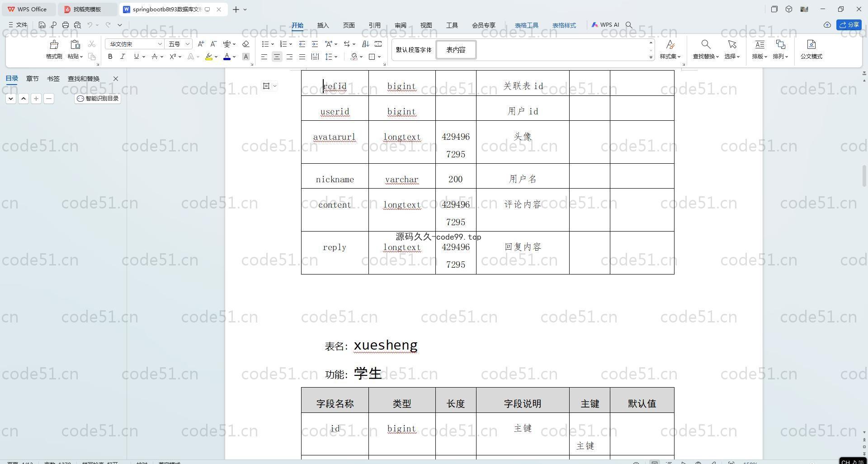
Task: Decrease font size with A- icon
Action: pos(213,44)
